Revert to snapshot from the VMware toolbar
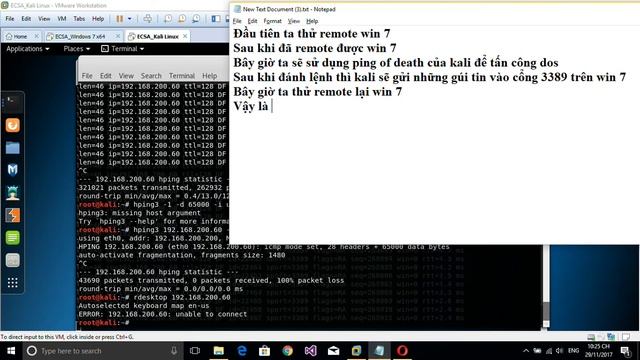640x360 pixels. pos(182,19)
